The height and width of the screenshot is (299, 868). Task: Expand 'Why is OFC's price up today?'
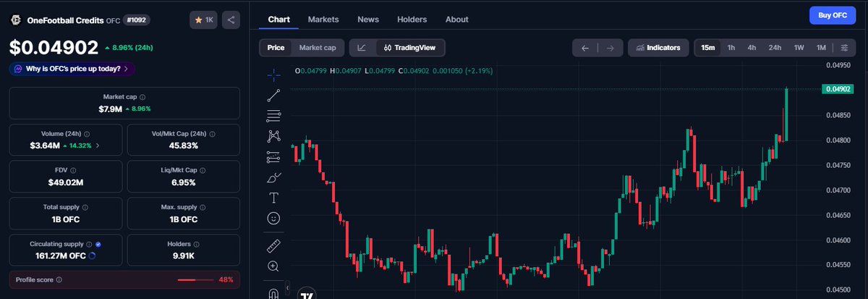tap(72, 69)
